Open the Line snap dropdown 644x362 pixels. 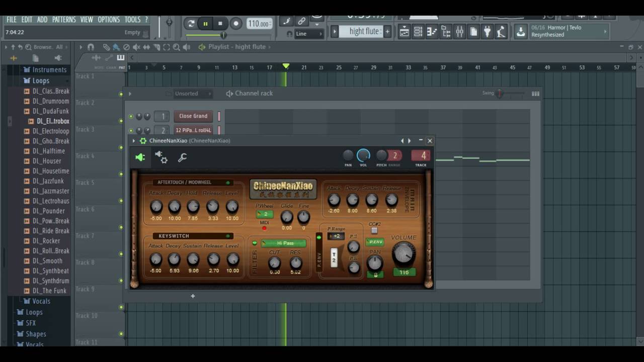309,34
